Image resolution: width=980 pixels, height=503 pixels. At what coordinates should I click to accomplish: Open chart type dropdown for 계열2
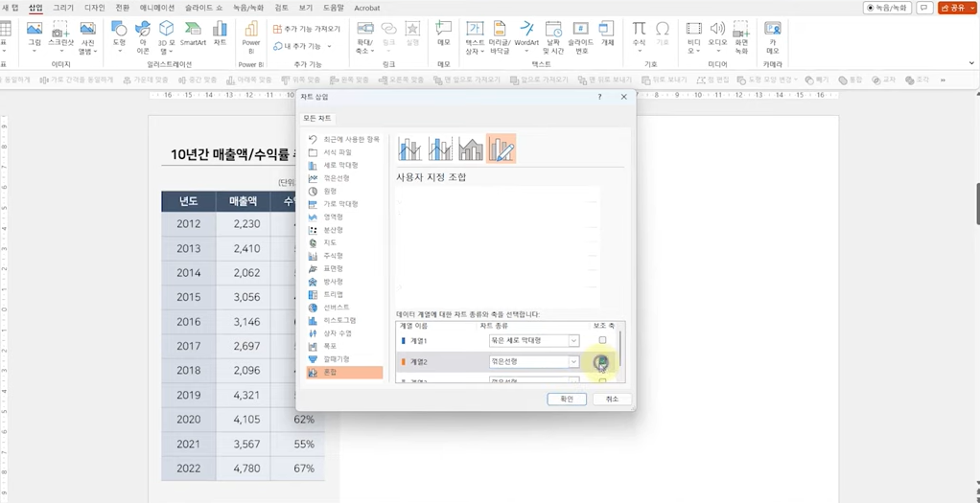pyautogui.click(x=573, y=361)
